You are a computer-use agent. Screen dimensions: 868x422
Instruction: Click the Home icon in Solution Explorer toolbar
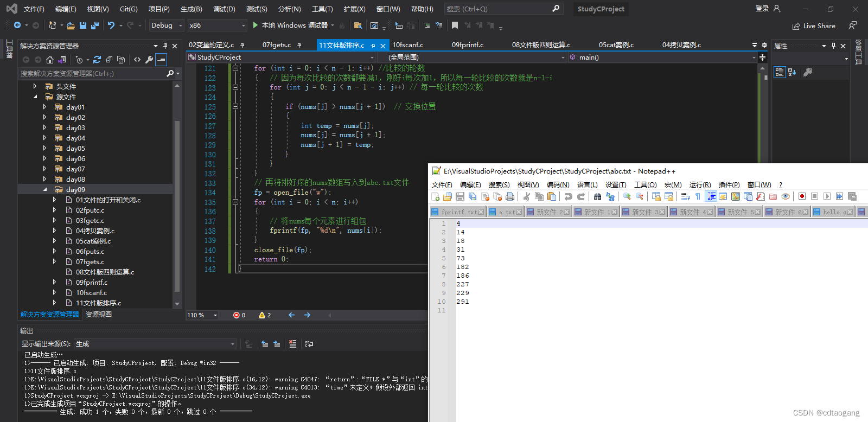[50, 60]
